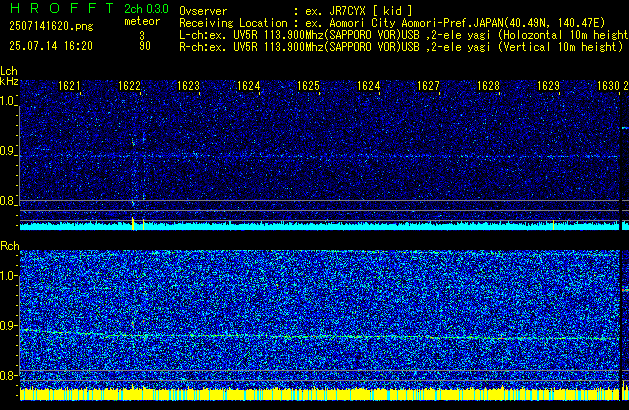This screenshot has height=410, width=629.
Task: Select the file name 2507141620.png
Action: [x=51, y=26]
